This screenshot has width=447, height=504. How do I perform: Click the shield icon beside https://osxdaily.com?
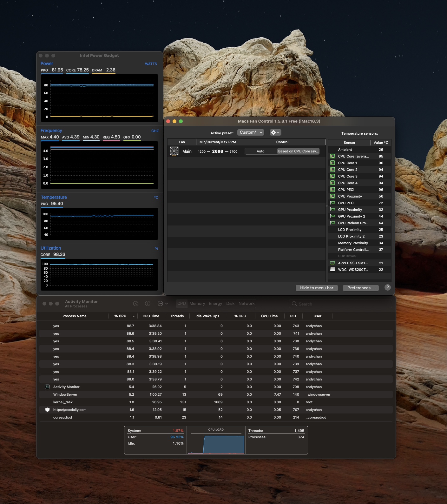click(x=47, y=410)
